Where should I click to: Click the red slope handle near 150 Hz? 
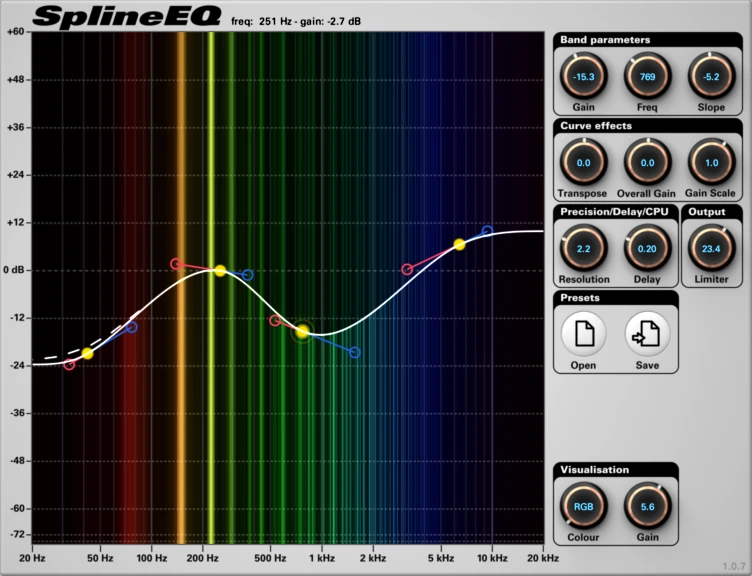(x=176, y=263)
